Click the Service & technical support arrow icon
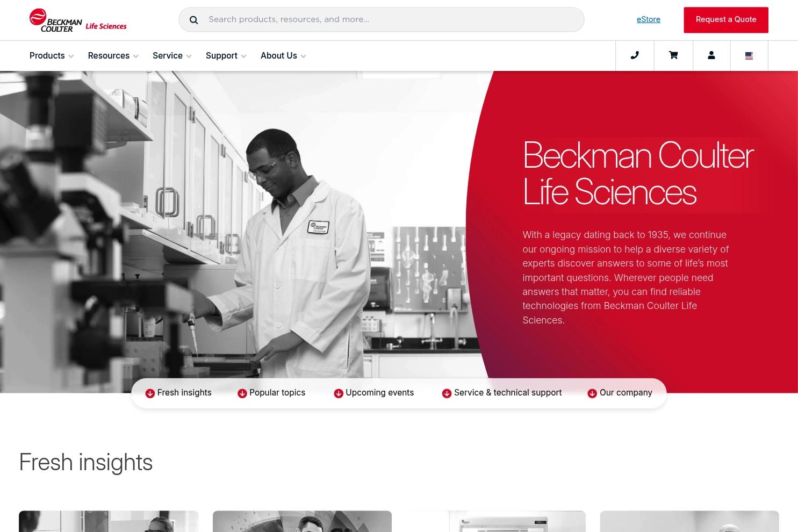The height and width of the screenshot is (532, 798). [447, 393]
